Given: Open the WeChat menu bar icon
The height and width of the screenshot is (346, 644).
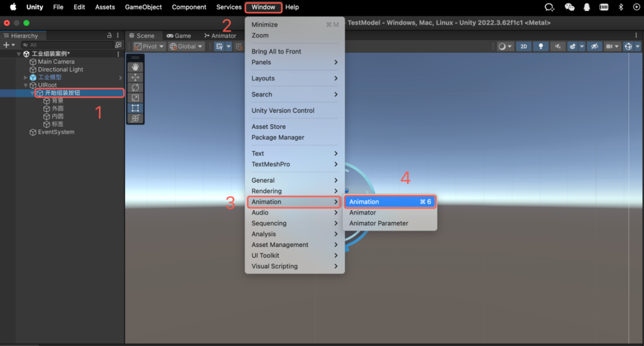Looking at the screenshot, I should pos(570,7).
